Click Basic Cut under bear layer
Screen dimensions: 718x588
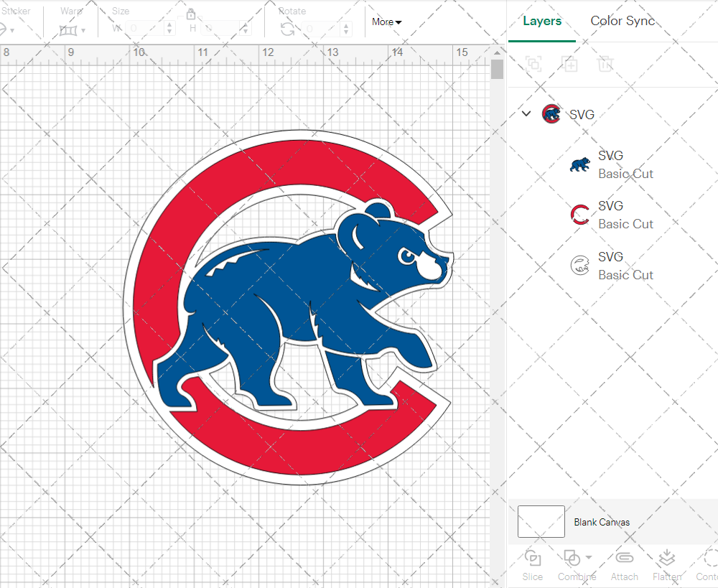coord(625,174)
